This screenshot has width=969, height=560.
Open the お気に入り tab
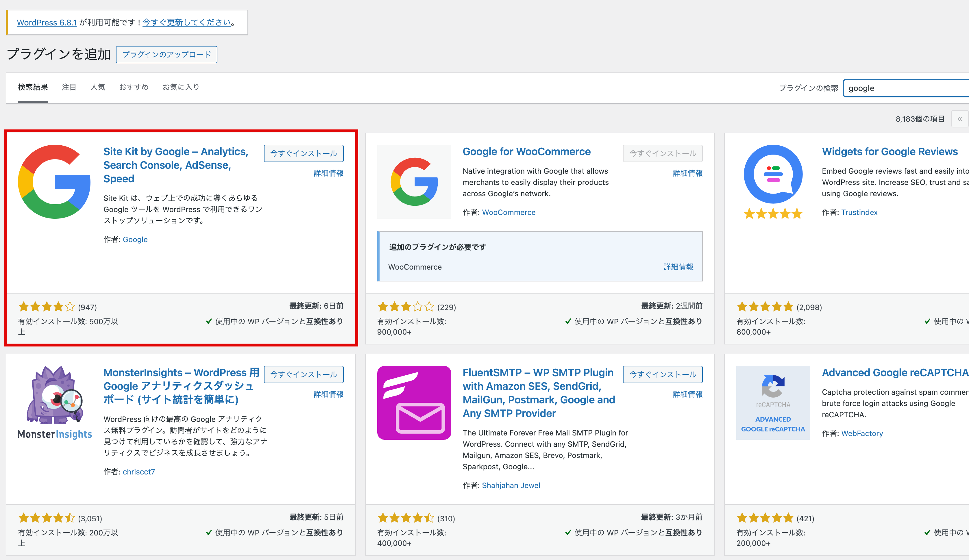point(181,87)
